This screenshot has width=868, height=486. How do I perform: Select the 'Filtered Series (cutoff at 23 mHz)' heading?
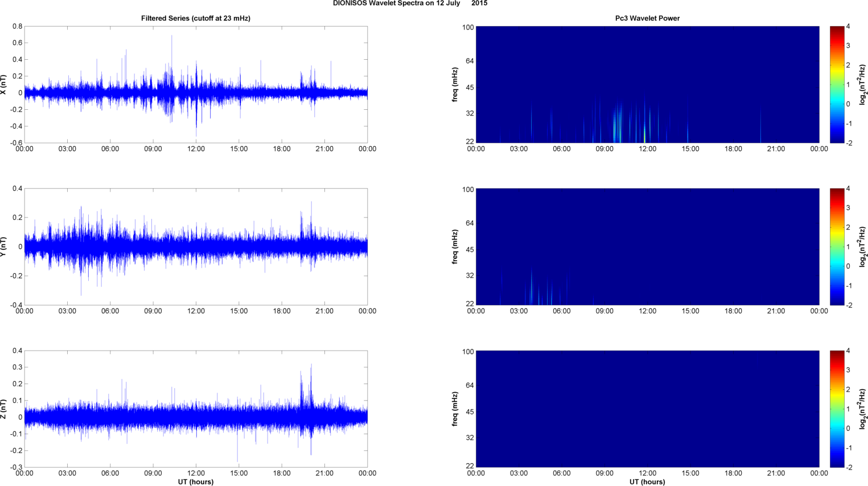coord(196,18)
